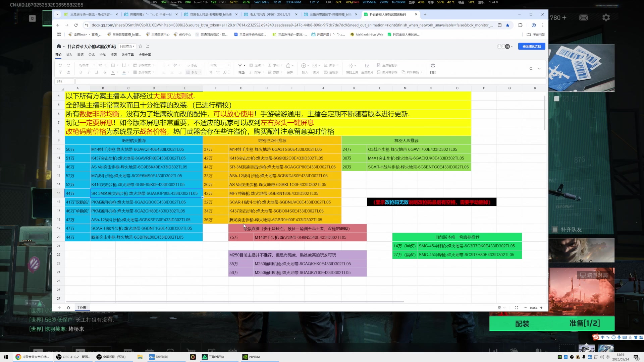Open the 公式 menu tab

[91, 55]
